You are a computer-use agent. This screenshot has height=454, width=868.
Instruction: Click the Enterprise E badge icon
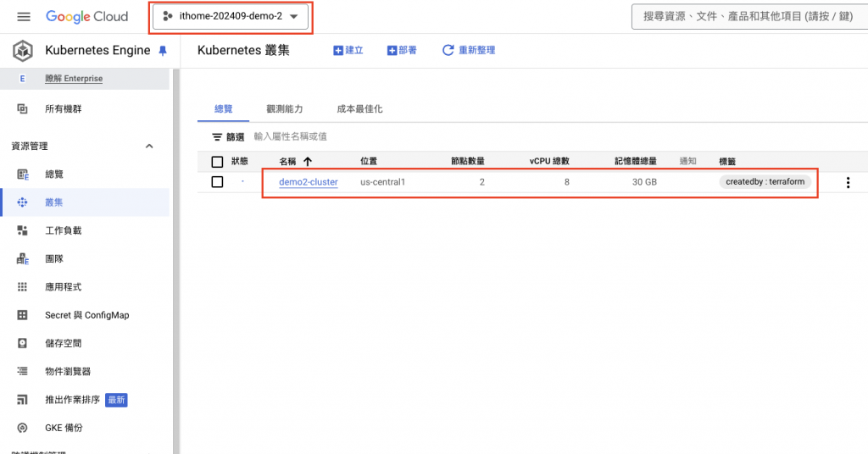[x=22, y=79]
